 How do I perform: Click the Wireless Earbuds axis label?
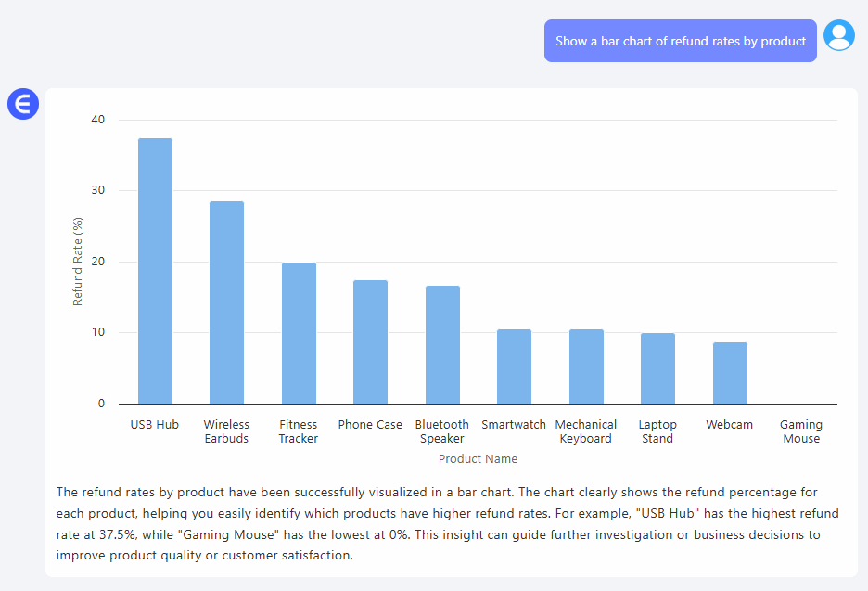pyautogui.click(x=226, y=431)
